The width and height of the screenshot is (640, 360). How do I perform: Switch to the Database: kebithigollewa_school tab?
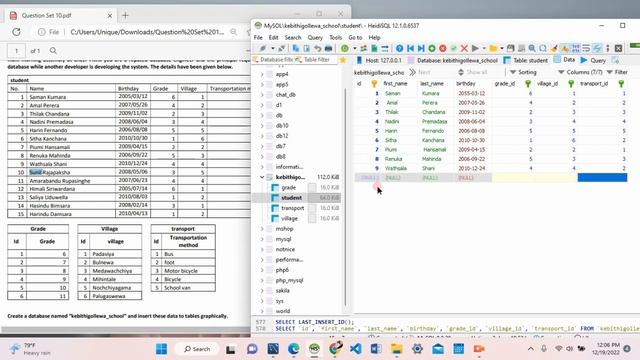tap(452, 60)
